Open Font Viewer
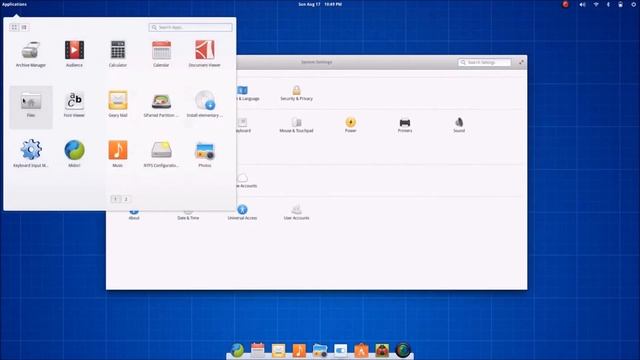Screen dimensions: 640x360 point(74,105)
